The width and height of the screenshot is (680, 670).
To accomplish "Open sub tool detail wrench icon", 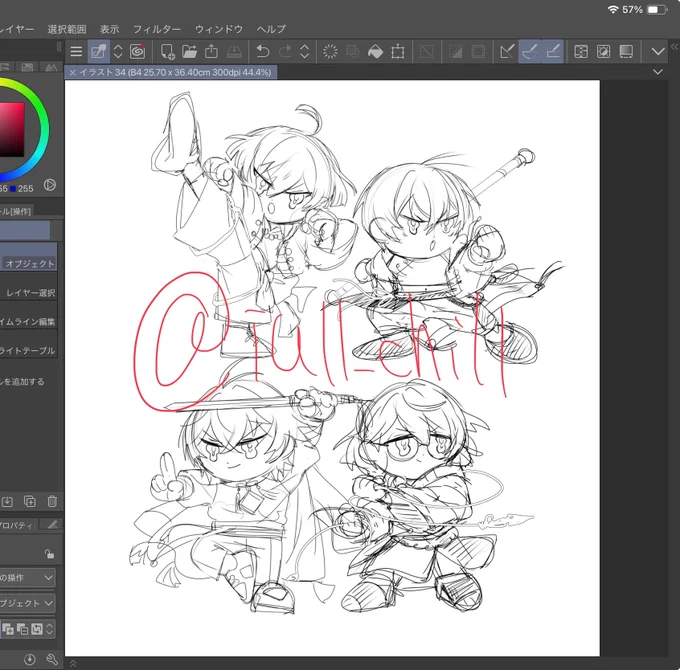I will [x=52, y=660].
